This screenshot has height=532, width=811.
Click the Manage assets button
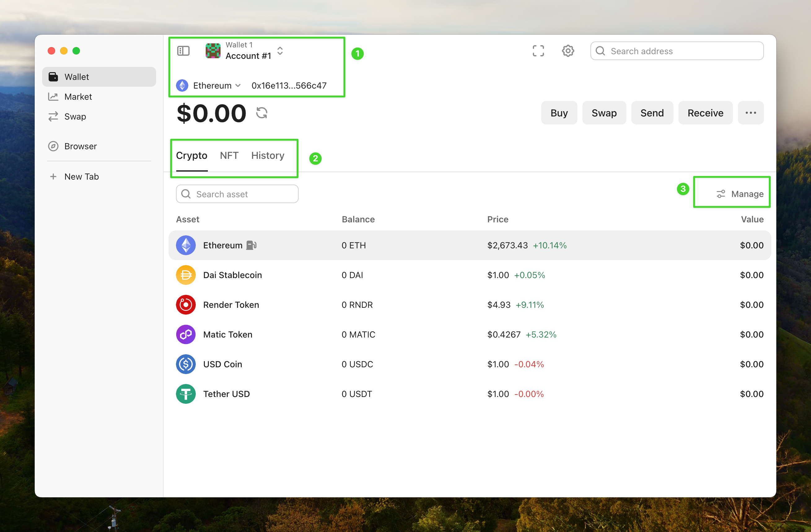pos(740,194)
